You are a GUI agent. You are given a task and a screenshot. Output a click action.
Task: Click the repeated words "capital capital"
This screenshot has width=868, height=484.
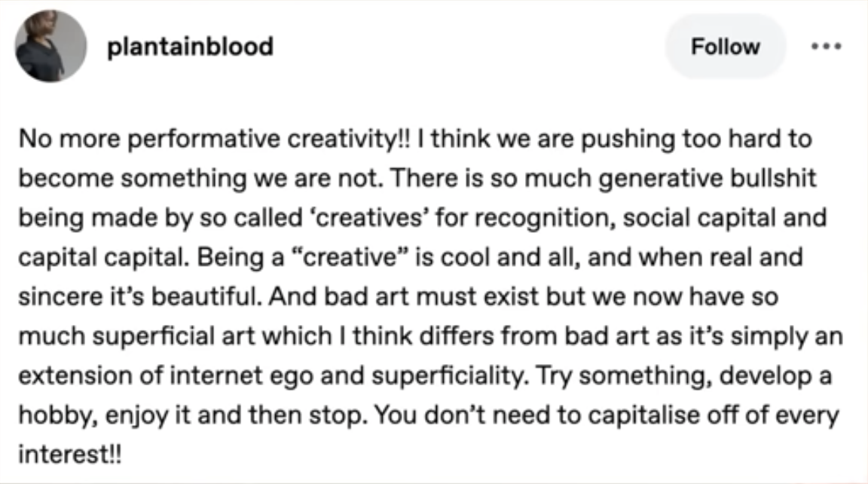point(102,259)
